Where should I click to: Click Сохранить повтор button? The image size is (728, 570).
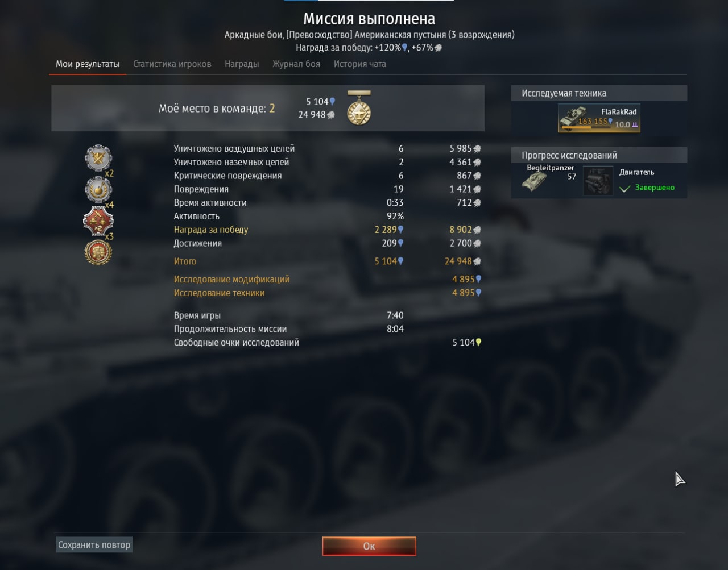[x=94, y=544]
